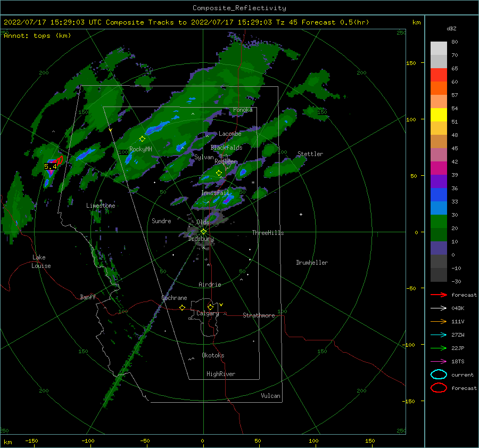Click the yellow diamond marker below Cochrane
This screenshot has height=448, width=479.
pyautogui.click(x=183, y=307)
